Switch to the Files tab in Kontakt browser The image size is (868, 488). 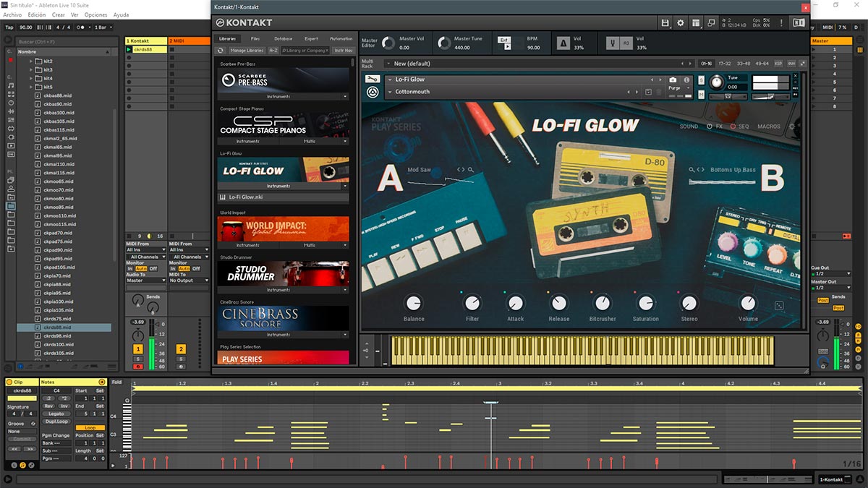(x=255, y=38)
